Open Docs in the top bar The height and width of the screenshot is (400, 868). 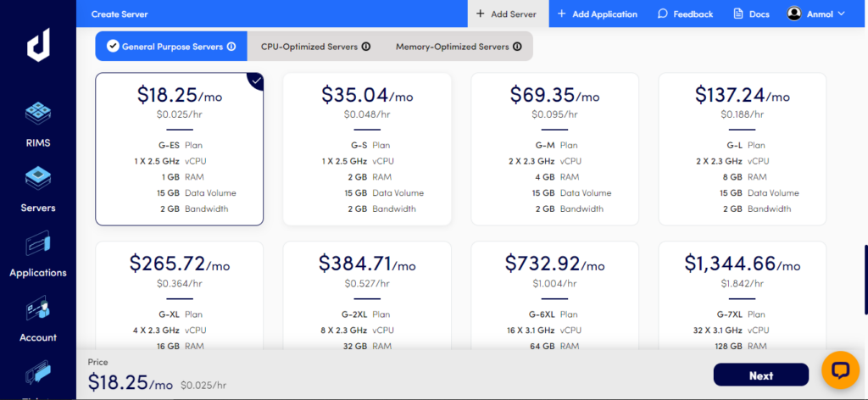[x=752, y=14]
